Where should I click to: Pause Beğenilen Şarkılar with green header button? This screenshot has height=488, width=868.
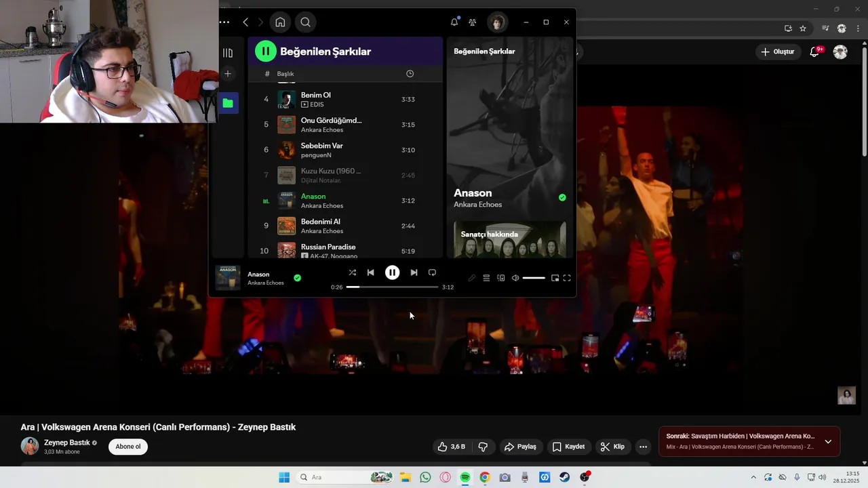coord(266,51)
